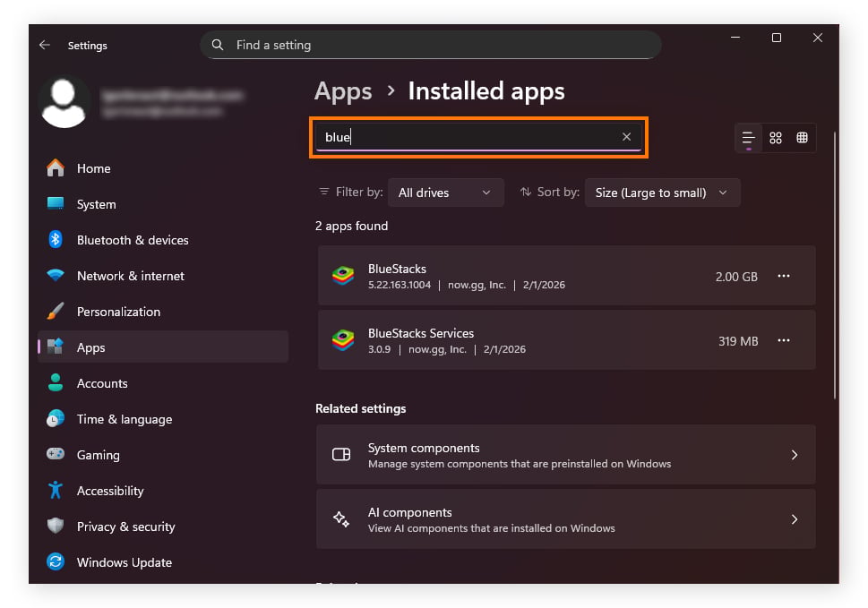Screen dimensions: 868x608
Task: Open Time & language settings
Action: (x=163, y=419)
